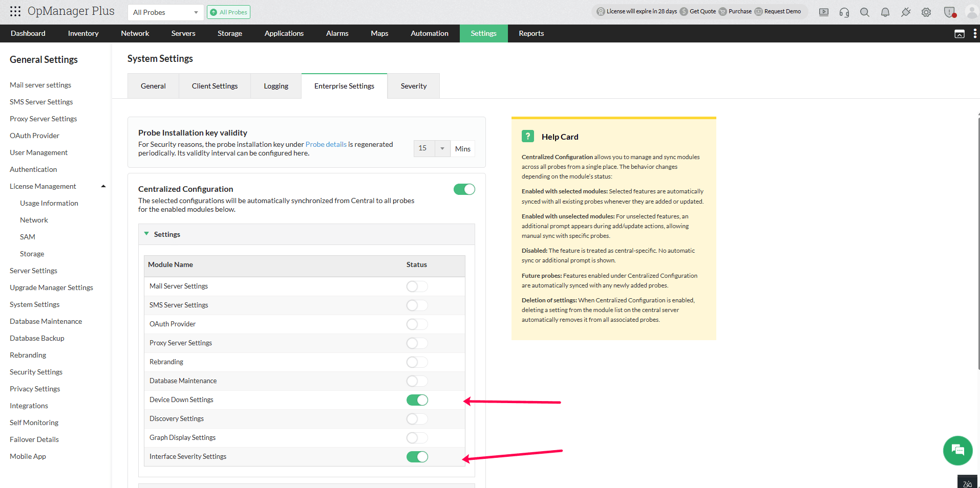980x488 pixels.
Task: Click the Purchase link
Action: [x=740, y=11]
